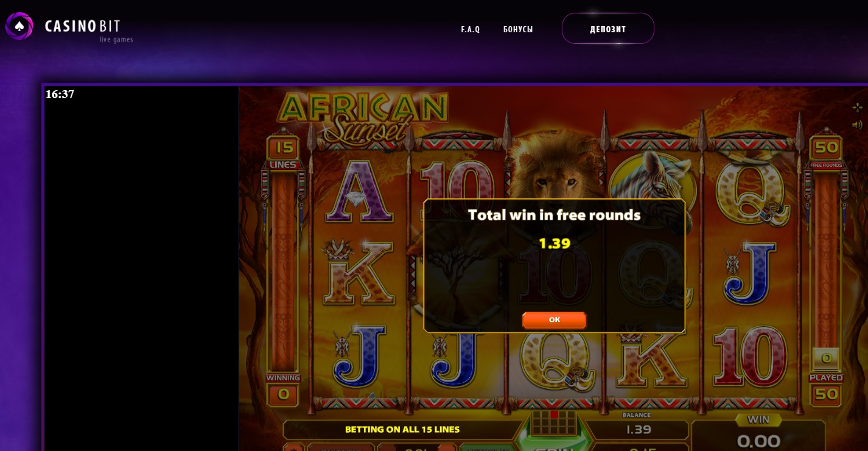Click the Winning 0 counter

click(x=283, y=388)
